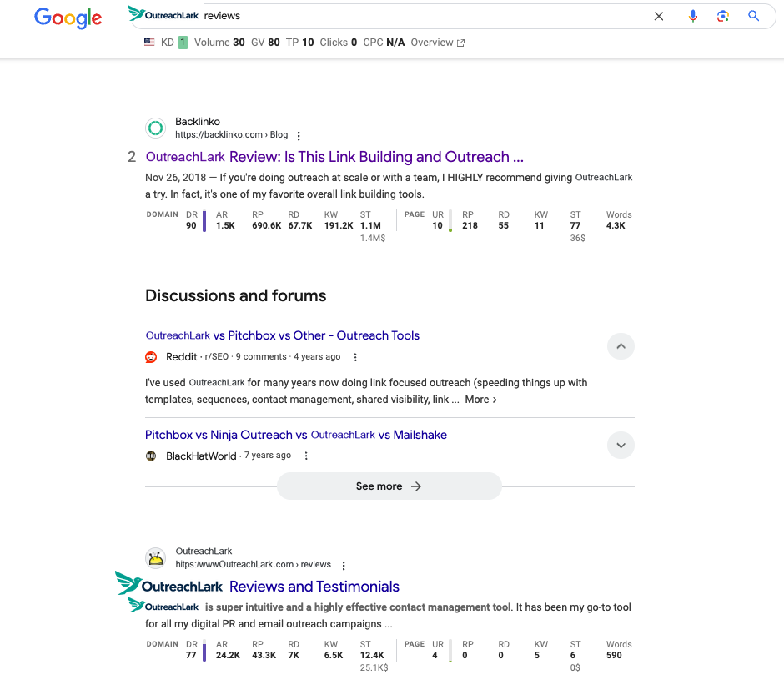784x685 pixels.
Task: Open Reddit OutreachLark vs Pitchbox discussion
Action: (283, 335)
